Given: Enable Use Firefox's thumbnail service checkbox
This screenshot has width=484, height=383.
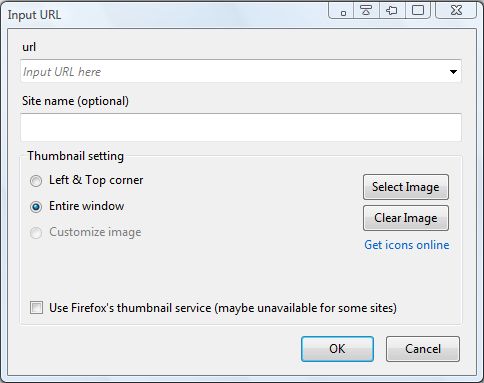Looking at the screenshot, I should [x=36, y=307].
